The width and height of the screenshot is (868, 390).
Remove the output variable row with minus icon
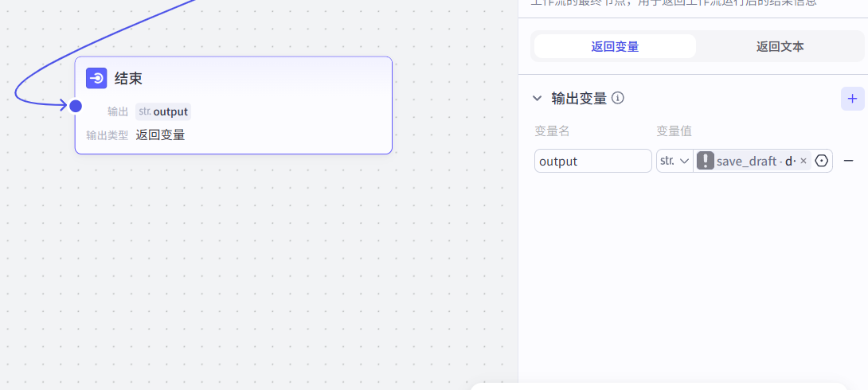pos(849,161)
